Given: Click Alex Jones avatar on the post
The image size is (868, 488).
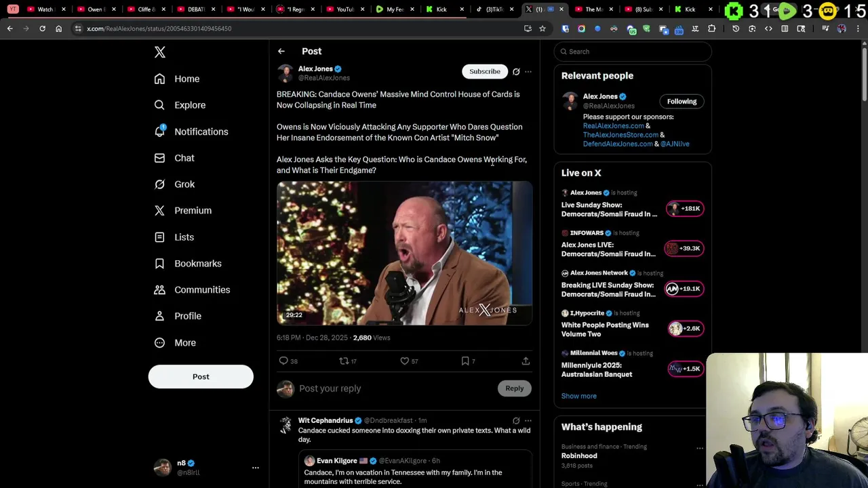Looking at the screenshot, I should tap(285, 73).
